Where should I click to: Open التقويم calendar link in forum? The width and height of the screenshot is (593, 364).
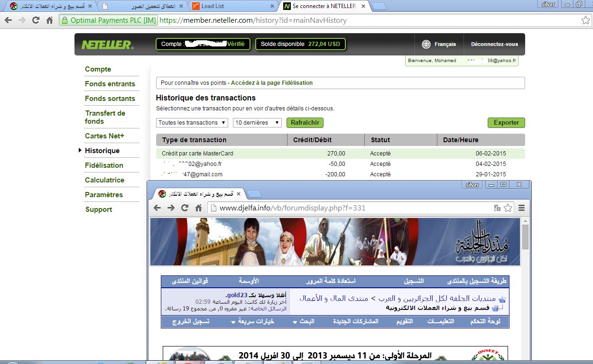(x=405, y=321)
